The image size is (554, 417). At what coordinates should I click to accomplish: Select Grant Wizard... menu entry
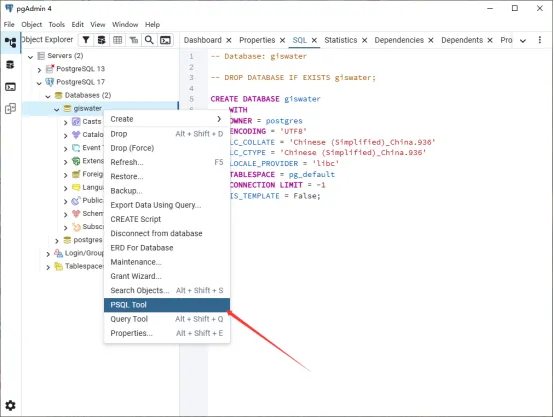tap(167, 276)
